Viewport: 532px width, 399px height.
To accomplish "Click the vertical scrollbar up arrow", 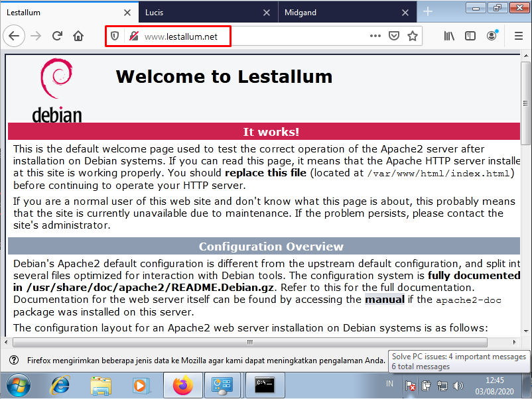I will [526, 56].
